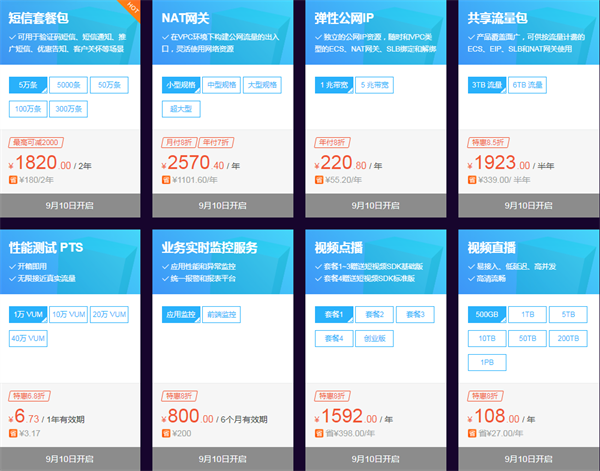Select the 200TB live streaming option

tap(568, 338)
